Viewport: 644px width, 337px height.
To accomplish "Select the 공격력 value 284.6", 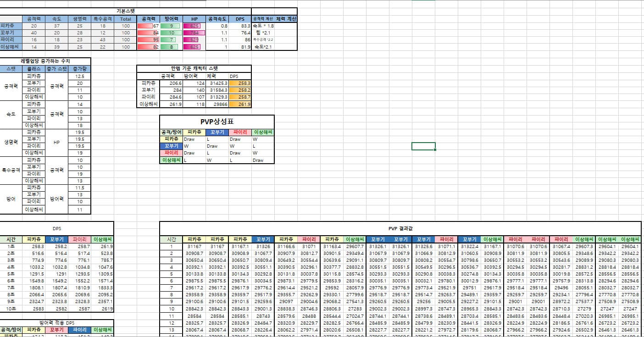I will click(171, 97).
